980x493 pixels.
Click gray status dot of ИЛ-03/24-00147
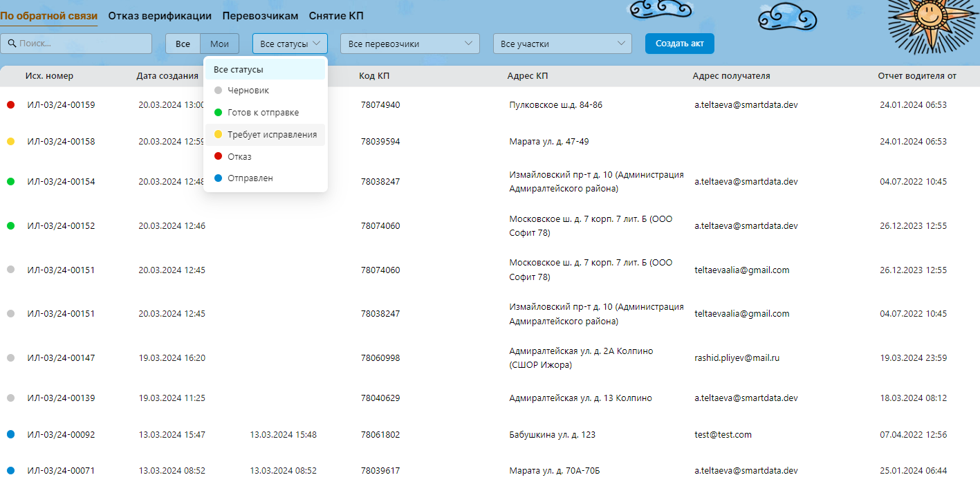(x=10, y=358)
